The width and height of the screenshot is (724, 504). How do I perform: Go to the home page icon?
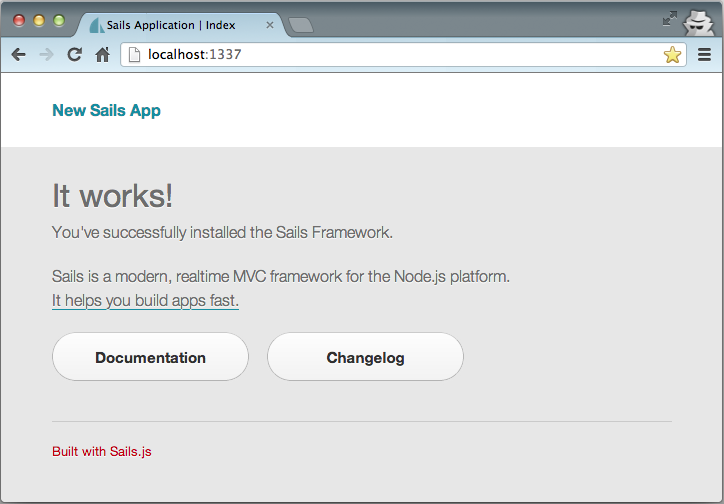(x=103, y=54)
